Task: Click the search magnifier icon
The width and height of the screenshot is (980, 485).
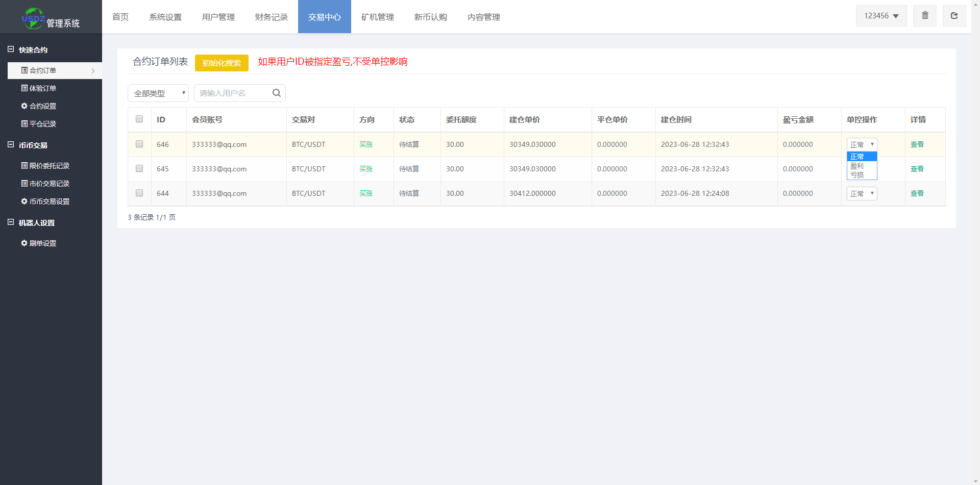Action: [277, 93]
